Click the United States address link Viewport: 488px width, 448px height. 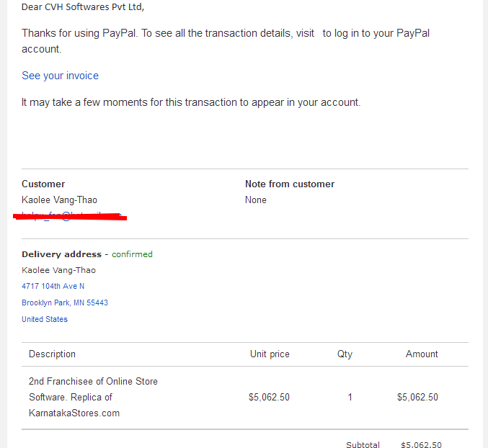point(45,319)
